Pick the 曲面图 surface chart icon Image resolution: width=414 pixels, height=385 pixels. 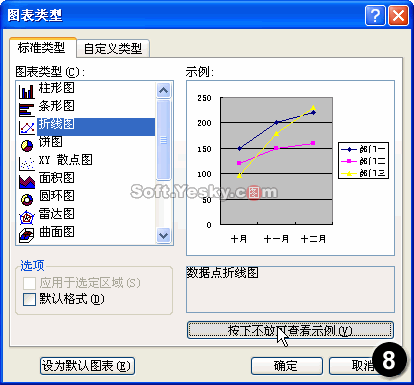27,235
